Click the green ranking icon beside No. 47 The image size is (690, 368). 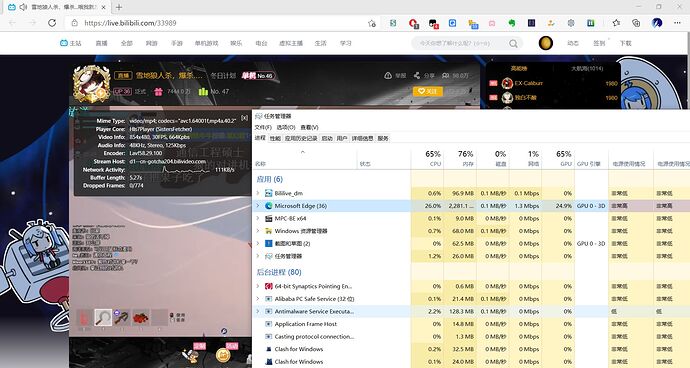click(x=203, y=92)
